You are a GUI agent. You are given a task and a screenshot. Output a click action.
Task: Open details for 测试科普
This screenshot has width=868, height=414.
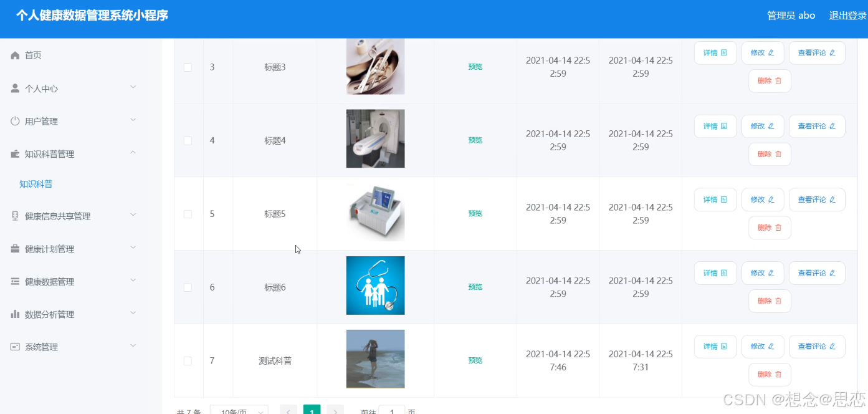click(715, 347)
